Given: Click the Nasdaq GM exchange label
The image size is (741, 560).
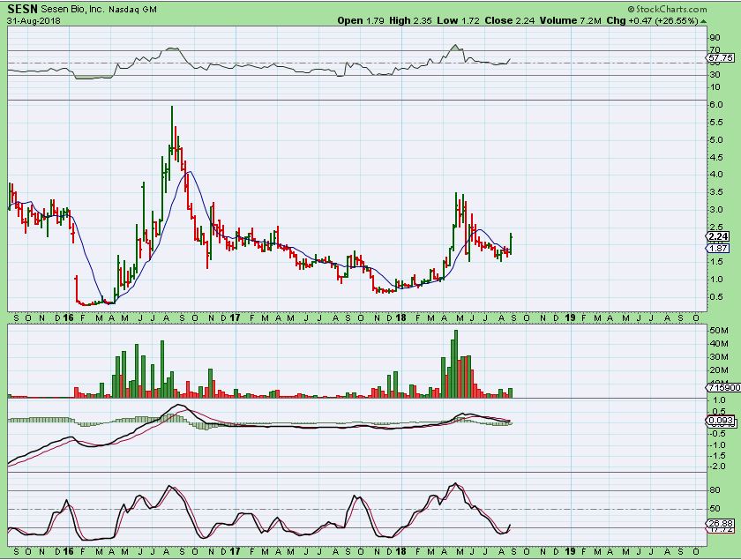Looking at the screenshot, I should point(133,10).
